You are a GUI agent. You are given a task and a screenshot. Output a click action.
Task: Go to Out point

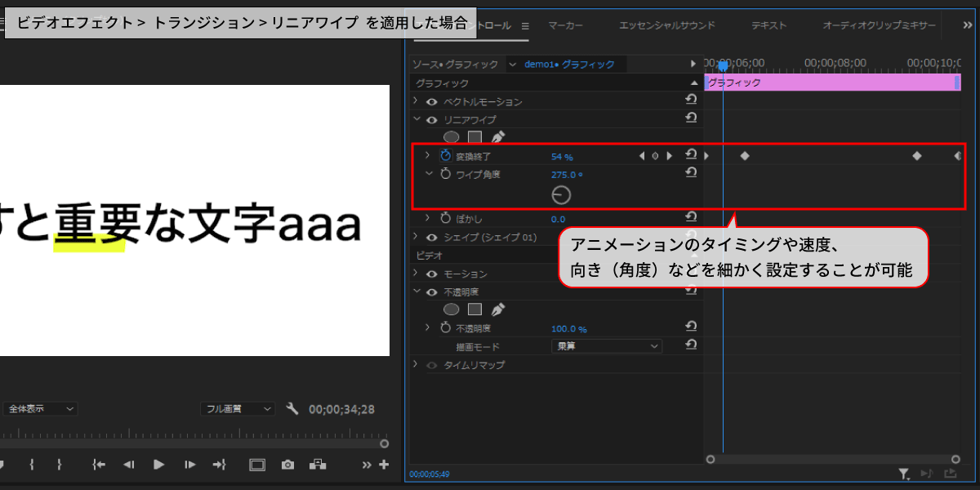point(219,465)
